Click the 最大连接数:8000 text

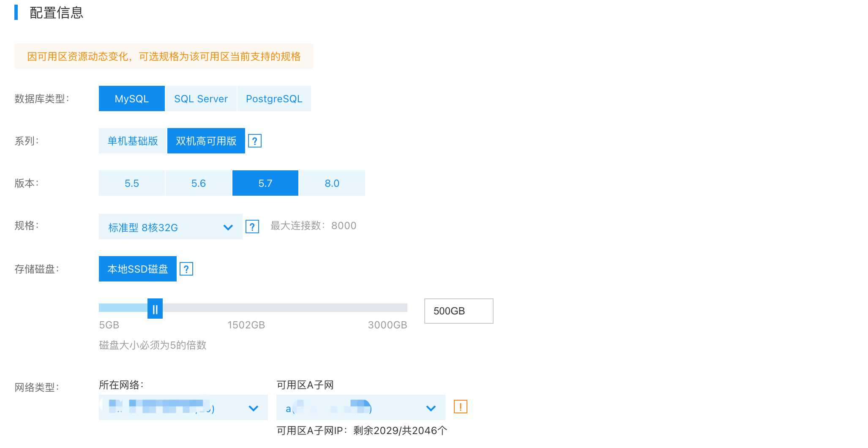click(x=314, y=226)
